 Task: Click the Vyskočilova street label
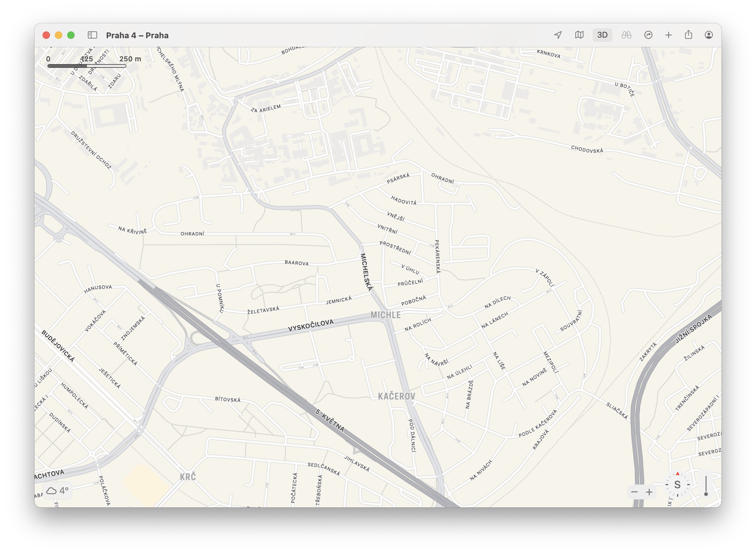[311, 326]
